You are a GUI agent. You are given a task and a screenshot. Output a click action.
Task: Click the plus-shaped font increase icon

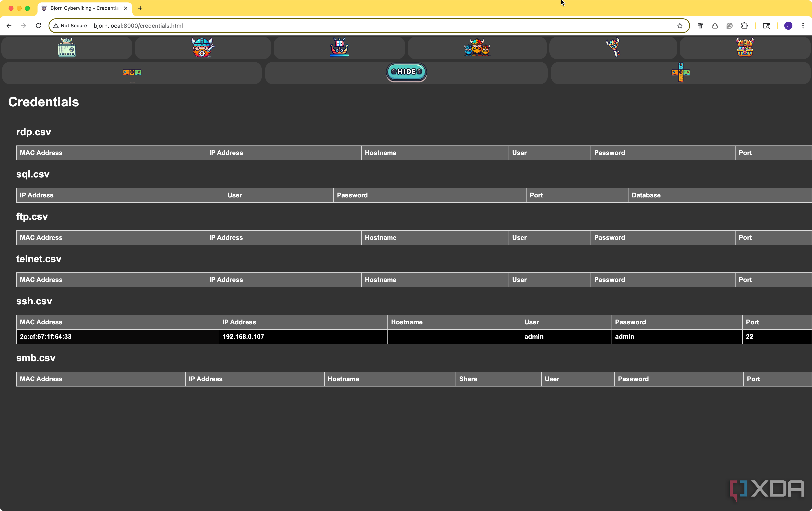[680, 72]
